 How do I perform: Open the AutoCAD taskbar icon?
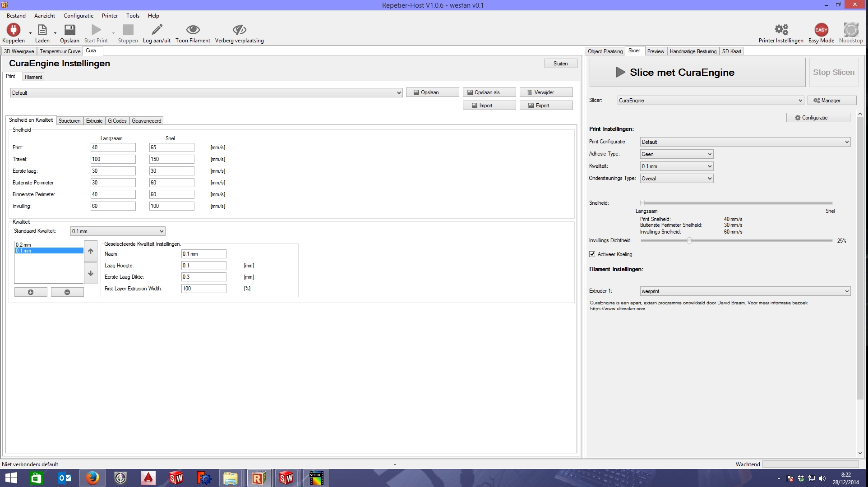coord(148,478)
